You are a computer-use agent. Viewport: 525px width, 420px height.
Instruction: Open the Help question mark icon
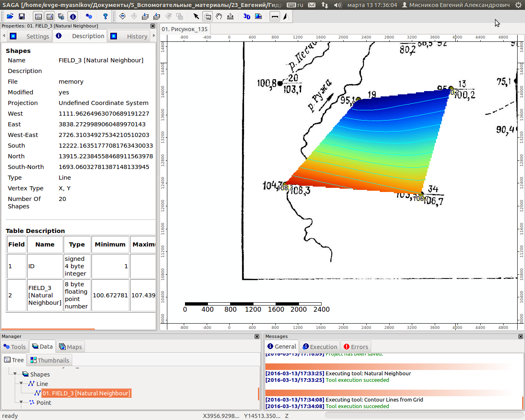pos(105,16)
